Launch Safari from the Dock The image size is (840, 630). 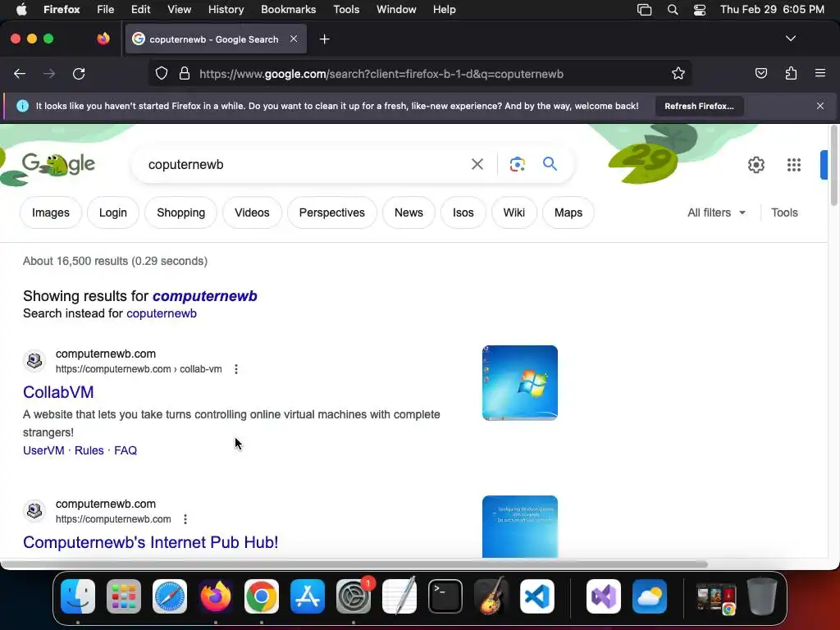[x=170, y=596]
